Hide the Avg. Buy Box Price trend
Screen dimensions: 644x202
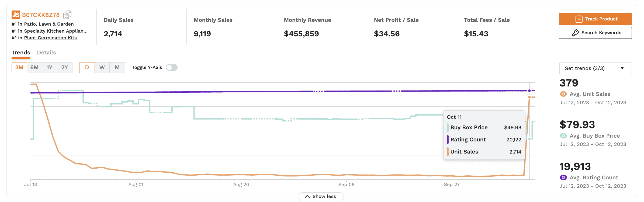point(563,136)
